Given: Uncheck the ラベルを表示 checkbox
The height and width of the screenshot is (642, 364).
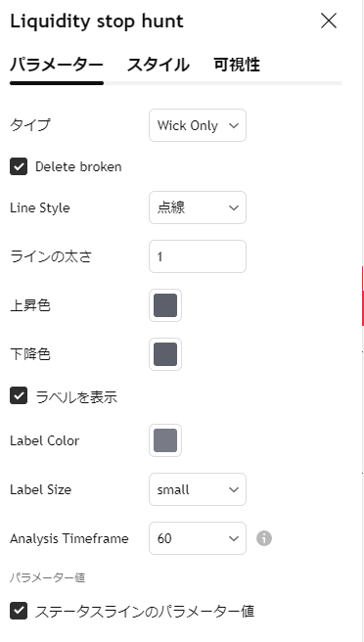Looking at the screenshot, I should coord(19,396).
